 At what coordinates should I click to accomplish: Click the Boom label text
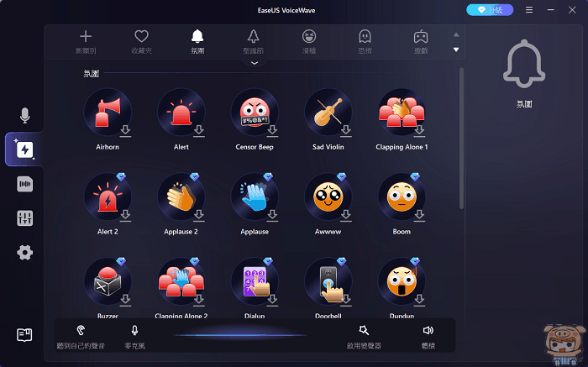click(x=402, y=232)
